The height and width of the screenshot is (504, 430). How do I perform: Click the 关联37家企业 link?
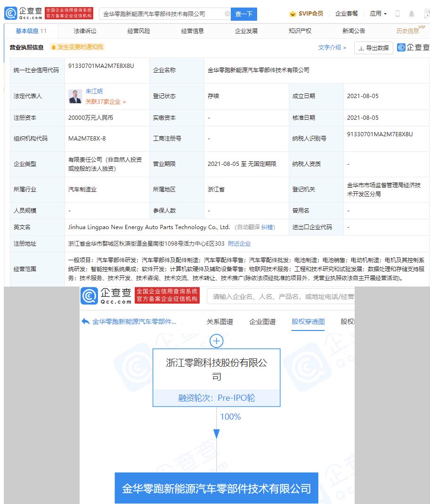click(105, 101)
